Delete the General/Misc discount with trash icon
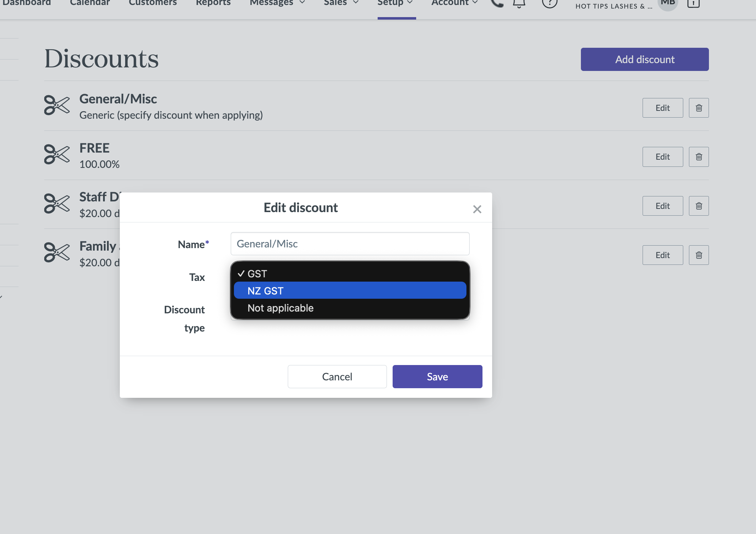 (699, 108)
